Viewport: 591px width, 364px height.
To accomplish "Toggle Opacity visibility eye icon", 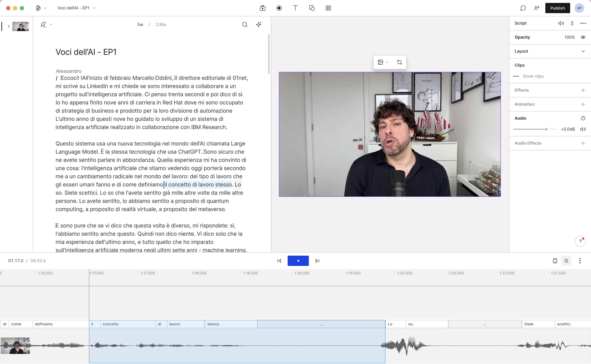I will 583,37.
